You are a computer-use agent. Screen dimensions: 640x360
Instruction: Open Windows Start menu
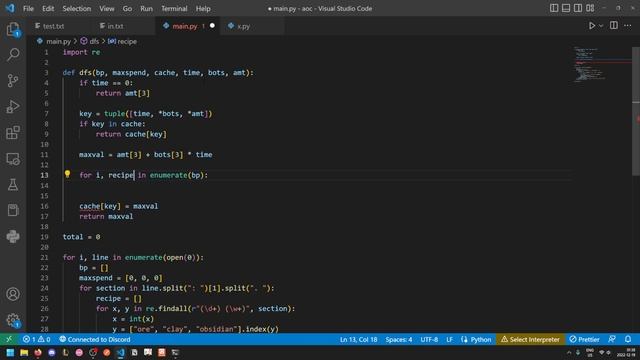coord(10,353)
